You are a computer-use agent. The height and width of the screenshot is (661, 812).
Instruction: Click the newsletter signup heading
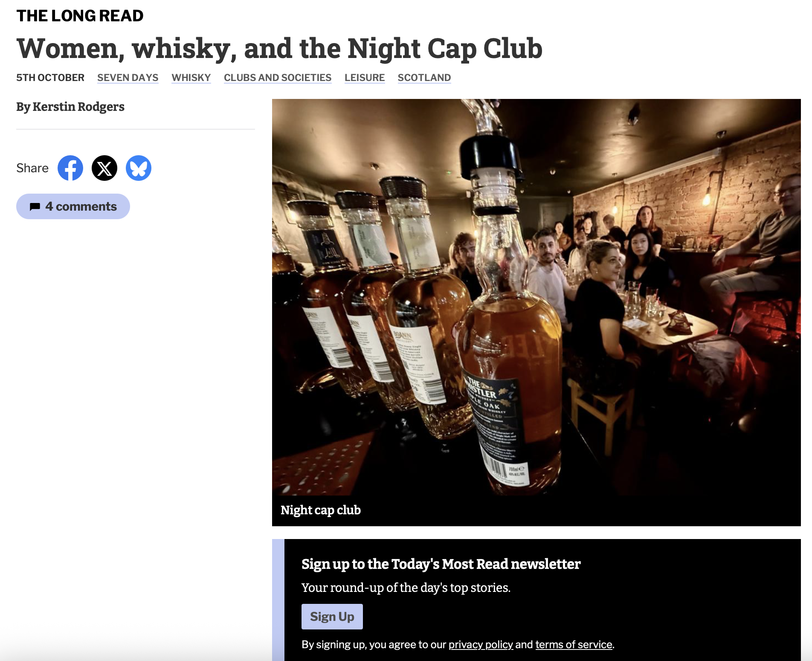tap(441, 564)
